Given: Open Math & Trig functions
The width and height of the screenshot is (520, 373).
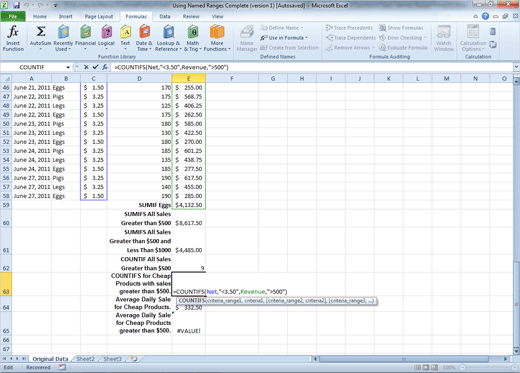Looking at the screenshot, I should tap(193, 38).
